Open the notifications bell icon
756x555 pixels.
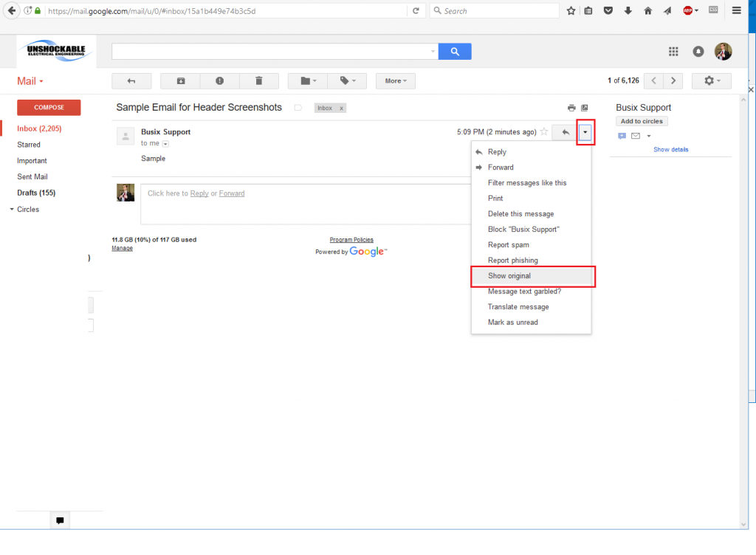pyautogui.click(x=698, y=52)
